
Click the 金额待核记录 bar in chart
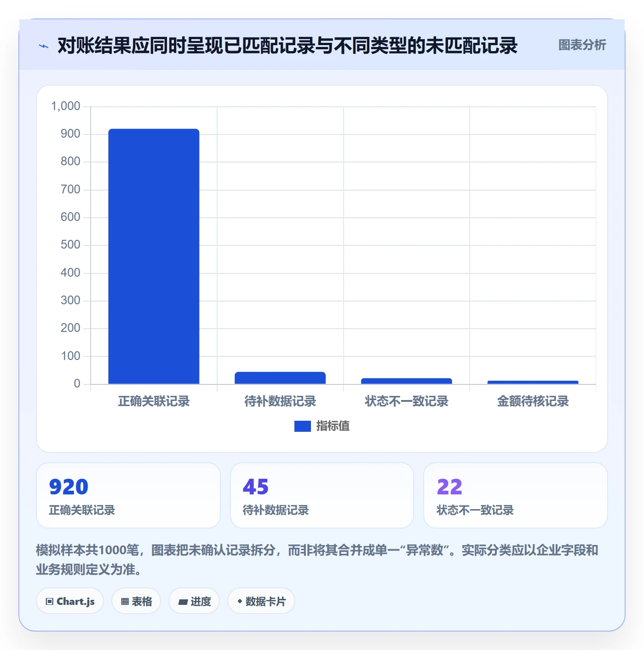[533, 383]
